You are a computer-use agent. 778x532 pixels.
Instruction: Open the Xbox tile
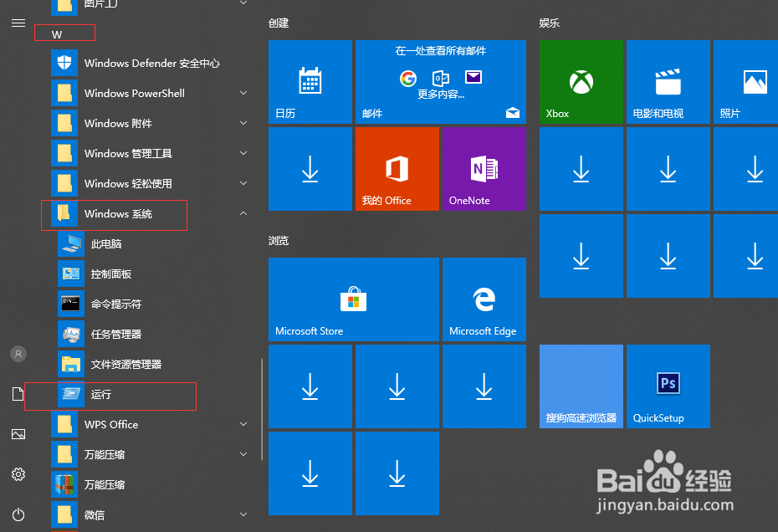[x=581, y=82]
